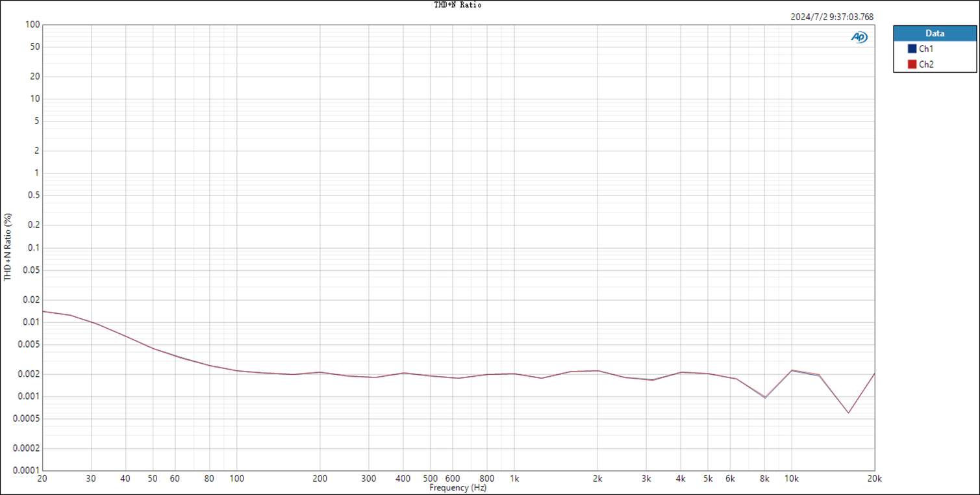Click the 100 tick on vertical axis

coord(34,25)
